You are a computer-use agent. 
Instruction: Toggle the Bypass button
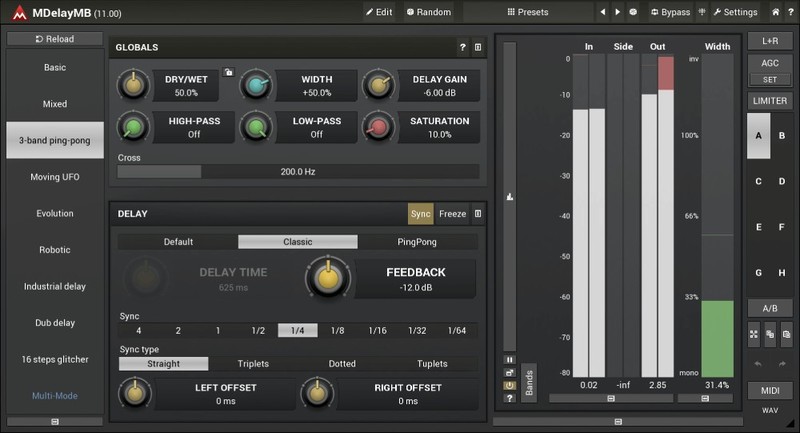pos(670,12)
